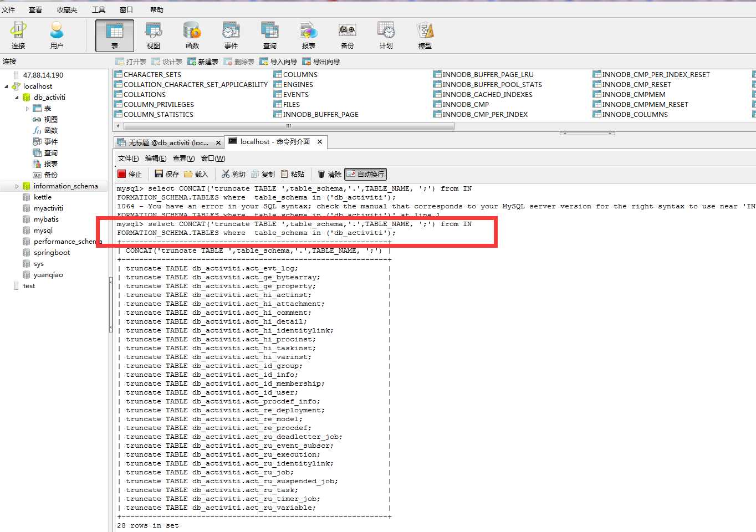Select the 47.88.14.190 connection
Image resolution: width=756 pixels, height=532 pixels.
click(x=43, y=75)
